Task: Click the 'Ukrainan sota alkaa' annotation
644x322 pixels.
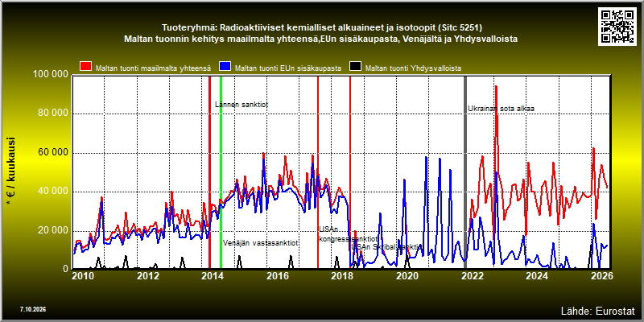Action: click(x=501, y=109)
